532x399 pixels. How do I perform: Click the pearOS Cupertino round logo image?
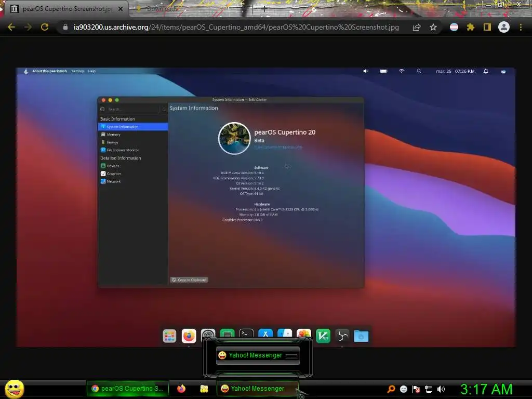coord(234,138)
